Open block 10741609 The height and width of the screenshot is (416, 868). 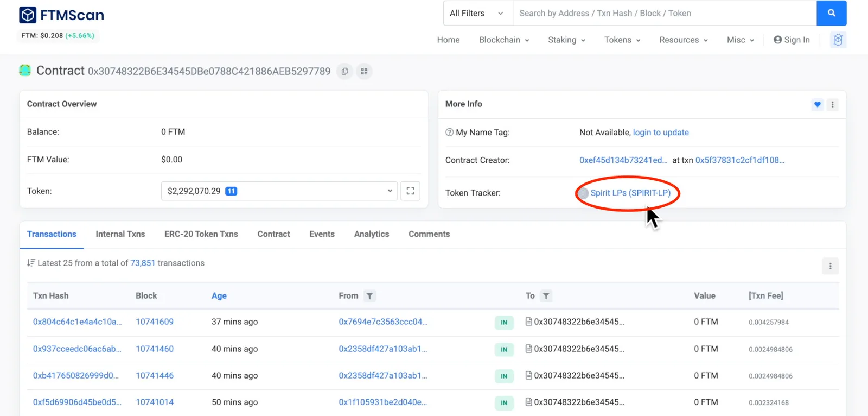[x=155, y=322]
